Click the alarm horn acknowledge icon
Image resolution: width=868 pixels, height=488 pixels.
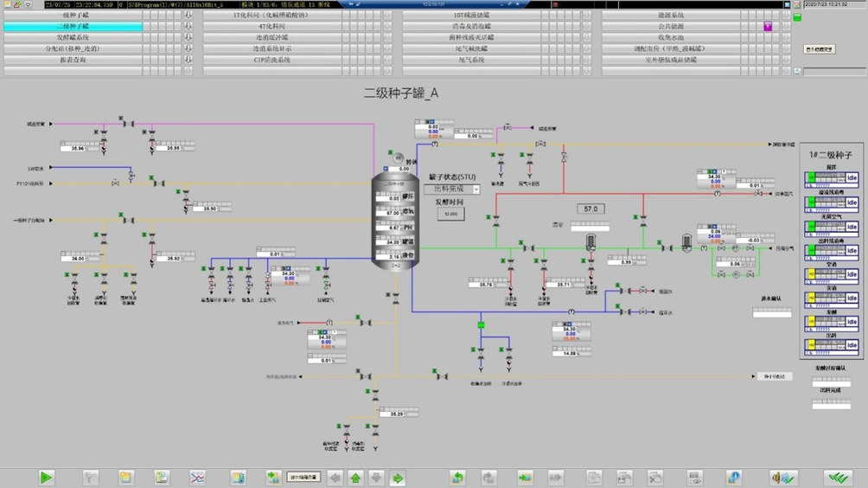click(x=782, y=477)
